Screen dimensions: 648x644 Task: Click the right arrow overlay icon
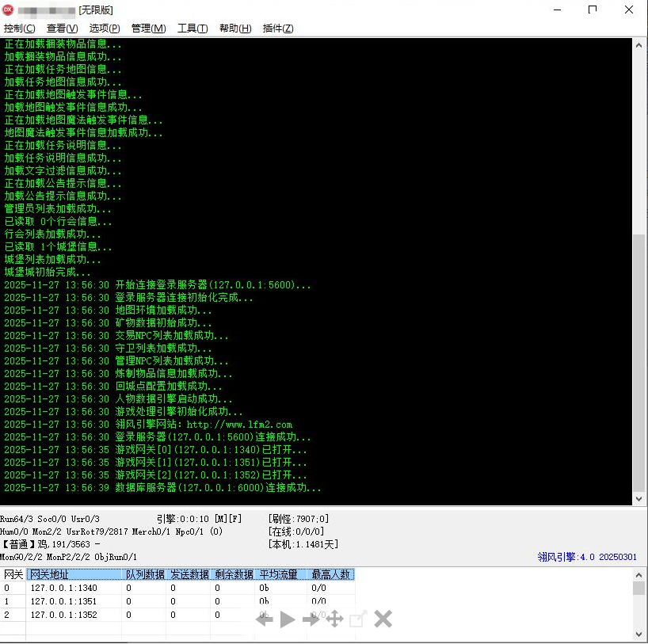click(311, 619)
